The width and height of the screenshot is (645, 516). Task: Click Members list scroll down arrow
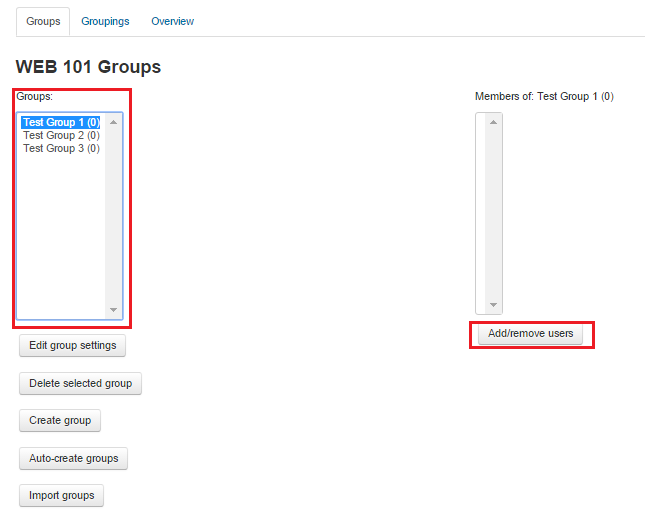pyautogui.click(x=493, y=305)
